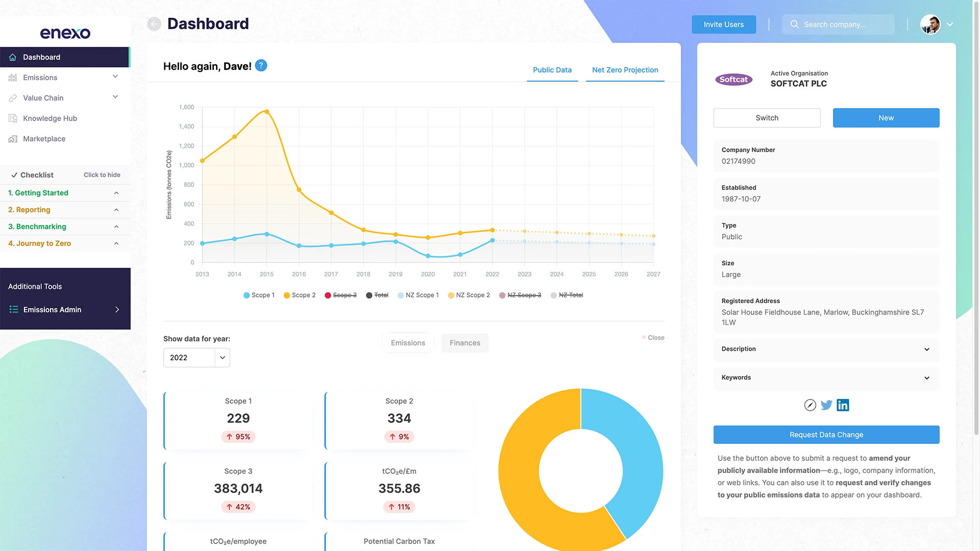This screenshot has width=980, height=551.
Task: Click the Knowledge Hub icon
Action: [x=13, y=118]
